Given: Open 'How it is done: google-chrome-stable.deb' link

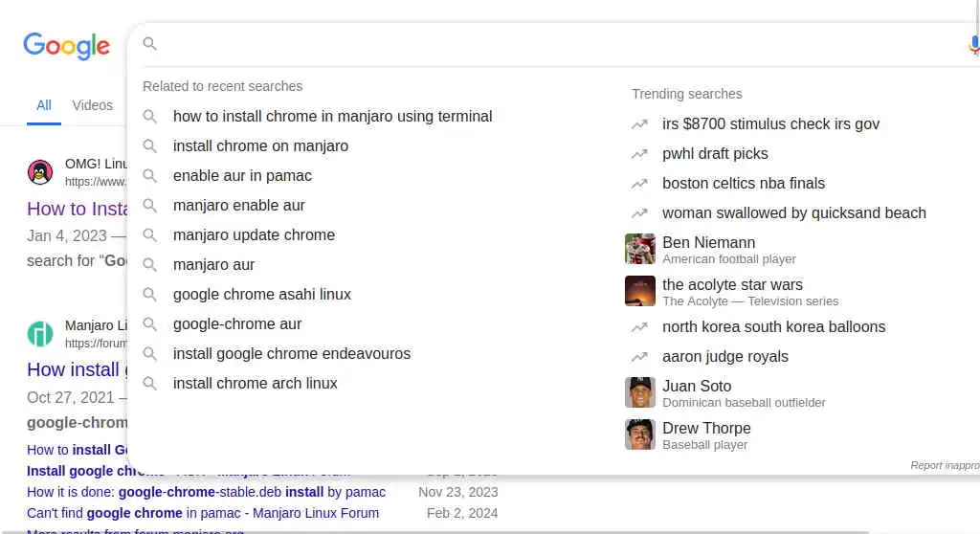Looking at the screenshot, I should tap(206, 492).
